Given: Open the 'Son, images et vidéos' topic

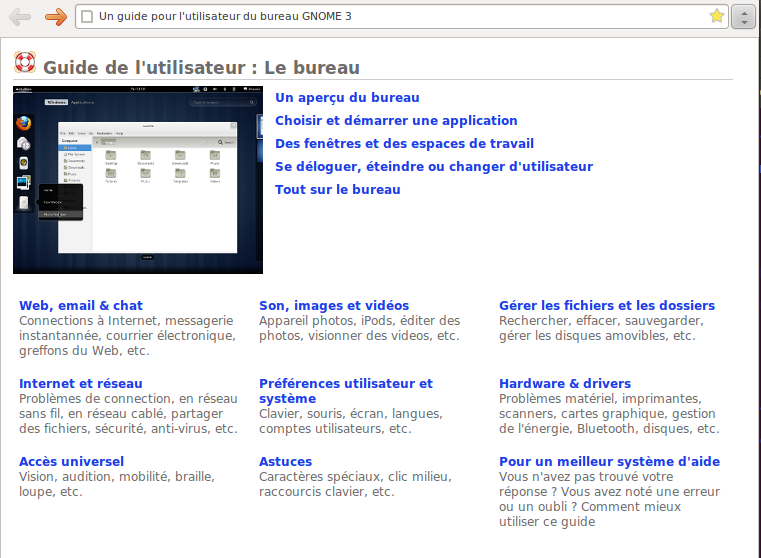Looking at the screenshot, I should [x=334, y=306].
